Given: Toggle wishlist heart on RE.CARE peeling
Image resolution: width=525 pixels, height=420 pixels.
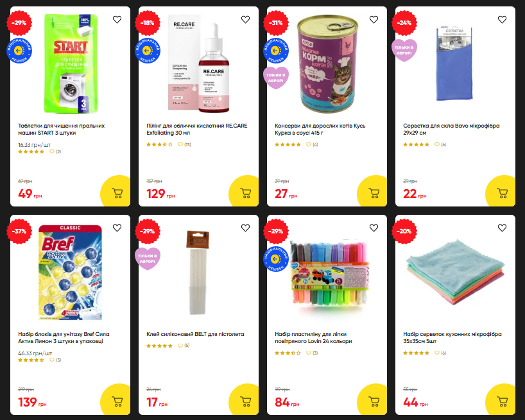Looking at the screenshot, I should tap(245, 20).
